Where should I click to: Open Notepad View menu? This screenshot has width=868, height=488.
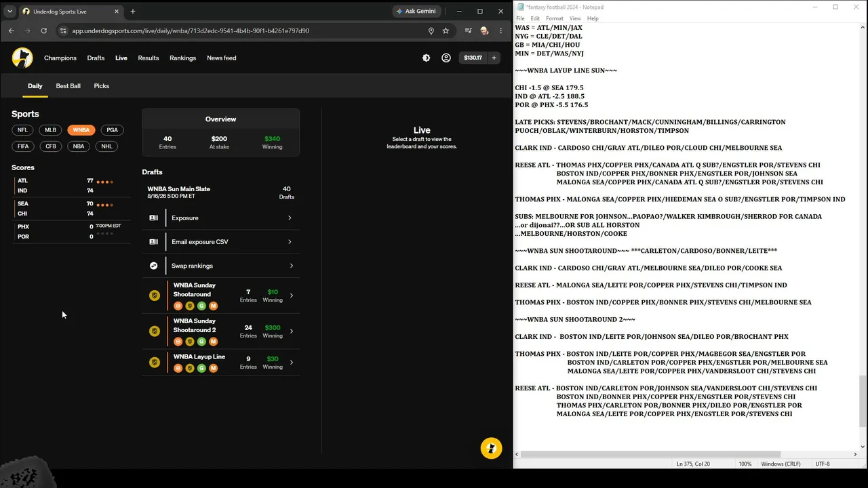coord(575,18)
